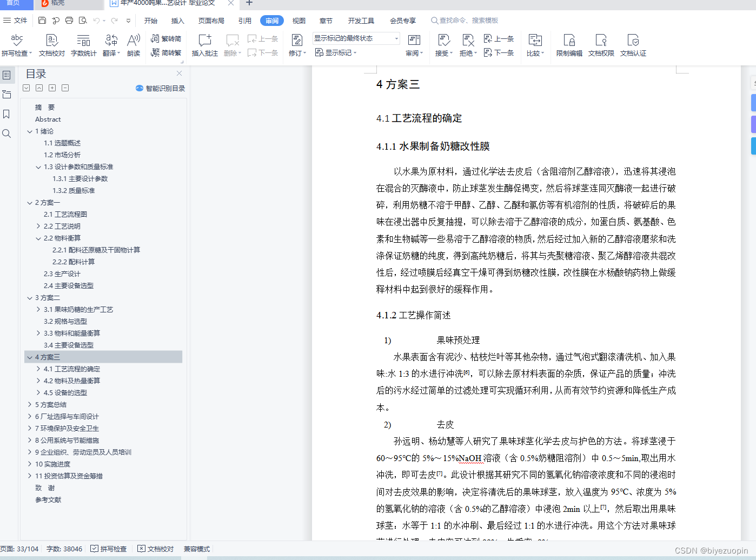Click 智能识别目录 link
Viewport: 756px width, 560px height.
point(160,88)
